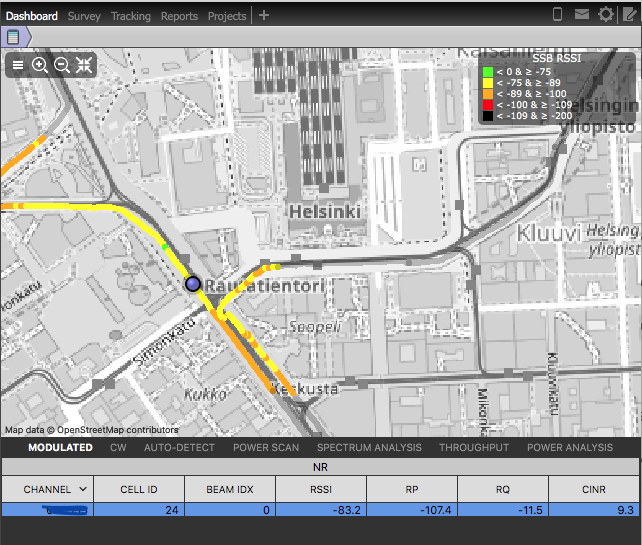Screen dimensions: 642x545
Task: Open settings gear icon
Action: (x=606, y=14)
